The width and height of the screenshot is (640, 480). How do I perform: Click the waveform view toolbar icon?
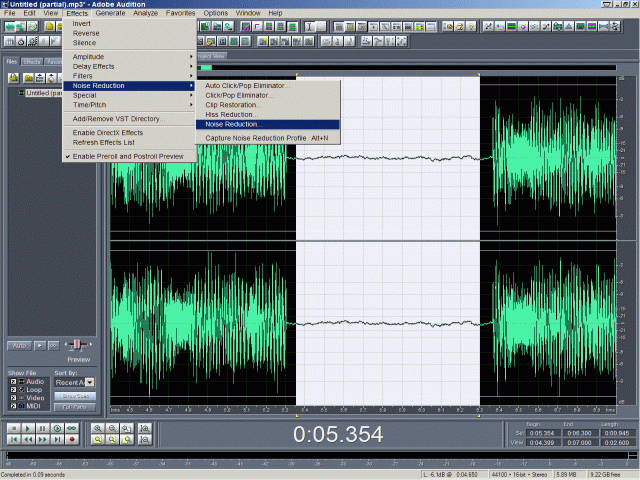coord(10,27)
